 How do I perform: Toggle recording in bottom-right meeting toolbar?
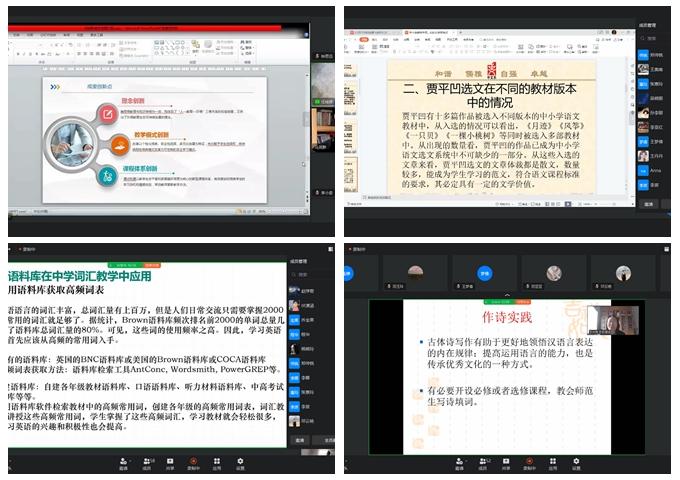pos(529,464)
